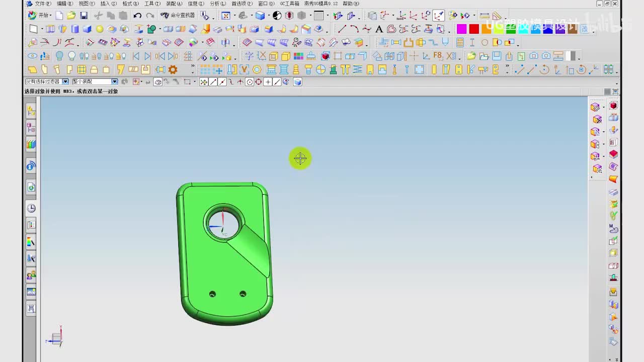Viewport: 644px width, 362px height.
Task: Select the red color swatch
Action: [474, 29]
